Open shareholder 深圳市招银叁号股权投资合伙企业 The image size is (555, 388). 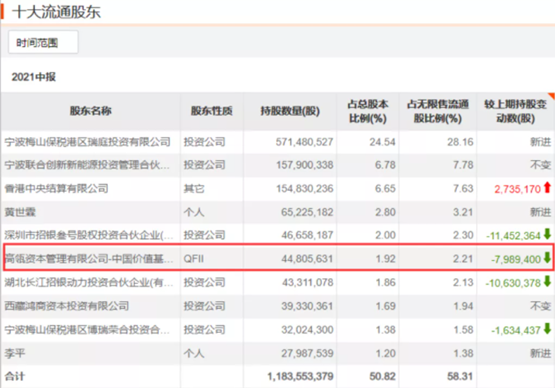[88, 235]
